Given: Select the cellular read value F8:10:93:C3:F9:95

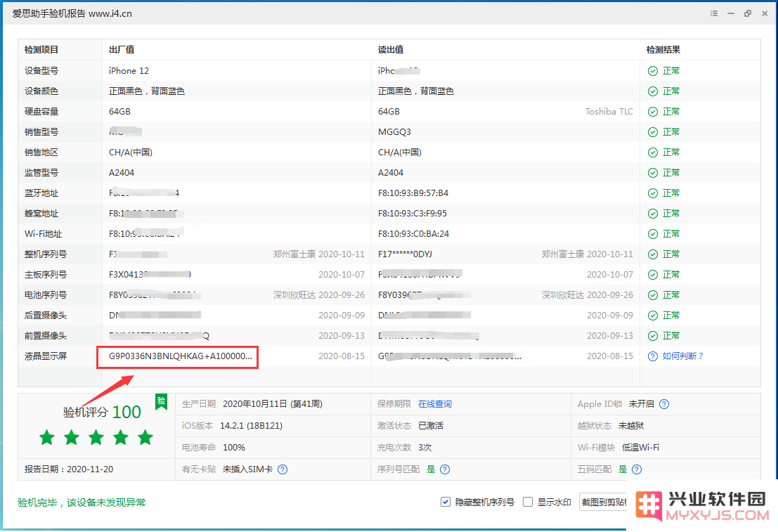Looking at the screenshot, I should 413,214.
